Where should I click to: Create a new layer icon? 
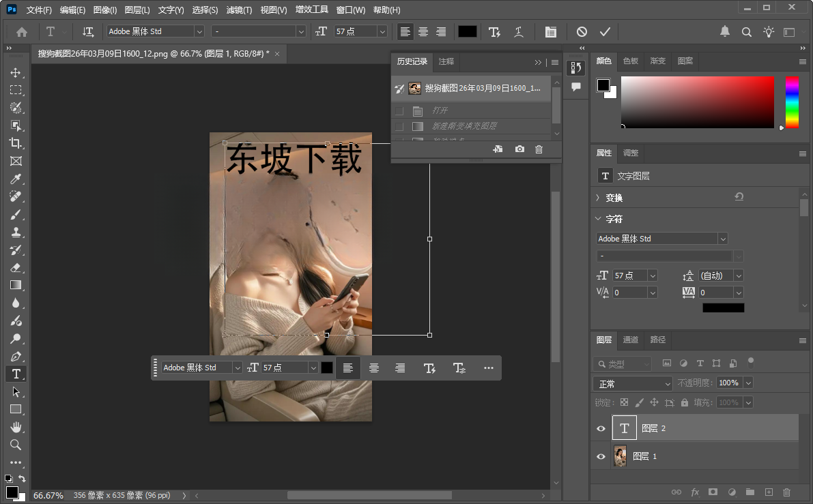click(769, 492)
